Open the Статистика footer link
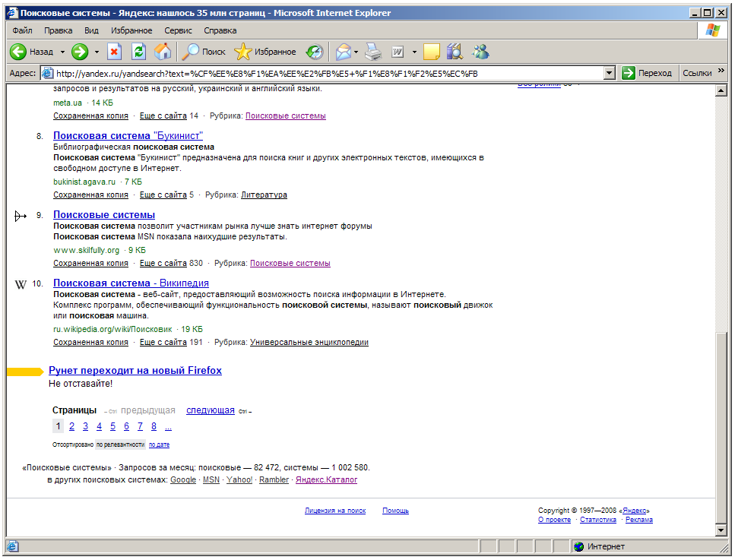This screenshot has height=560, width=735. [597, 520]
